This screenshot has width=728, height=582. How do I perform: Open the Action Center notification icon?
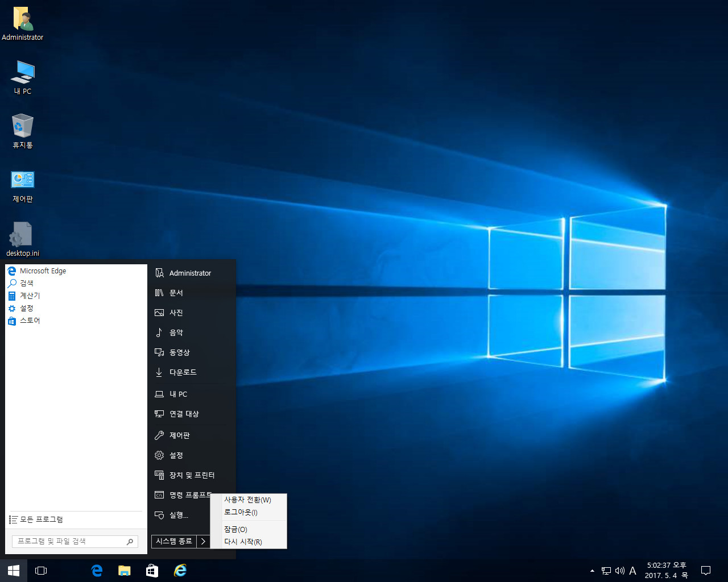(x=706, y=571)
